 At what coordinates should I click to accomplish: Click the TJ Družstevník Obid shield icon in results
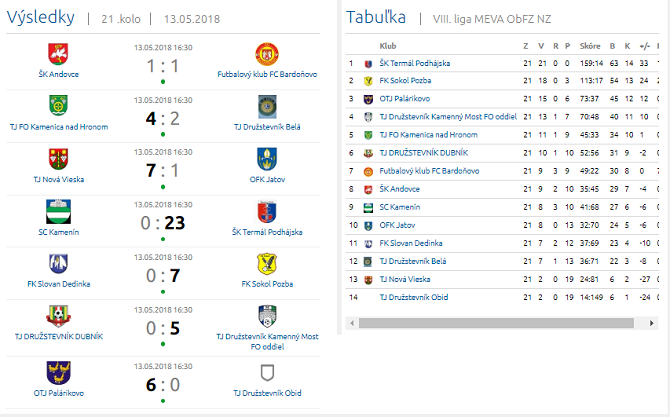click(x=266, y=372)
